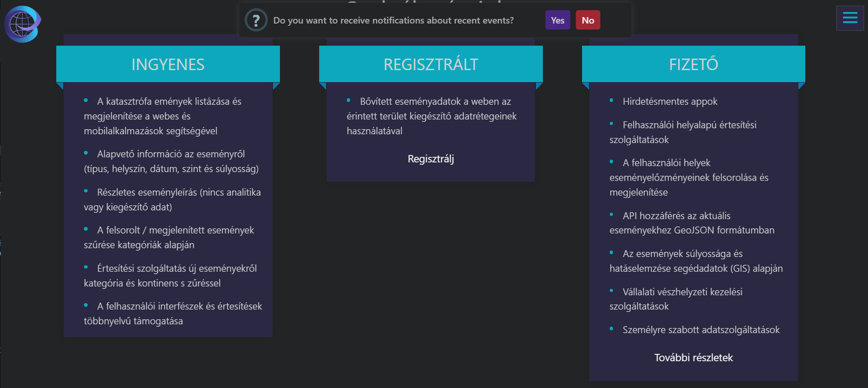Click the REGISZTRÁLT plan header
Screen dimensions: 868x388
(431, 64)
